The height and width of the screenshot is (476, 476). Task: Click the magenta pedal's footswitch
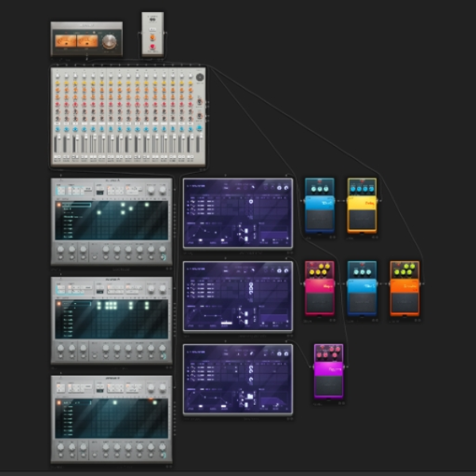point(328,386)
